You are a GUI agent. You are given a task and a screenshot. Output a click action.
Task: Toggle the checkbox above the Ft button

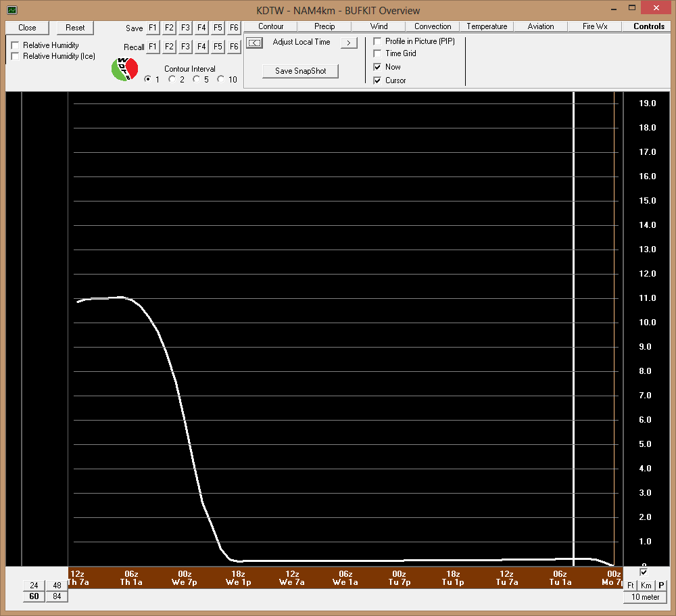(x=644, y=572)
